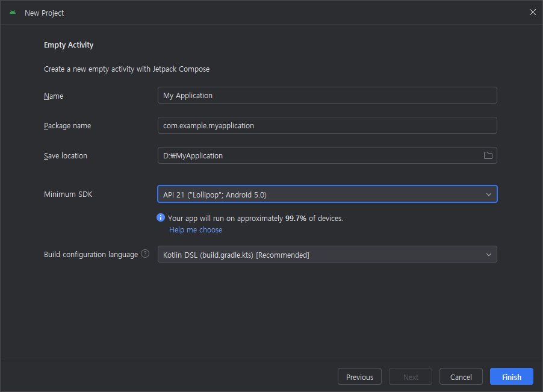
Task: Open the Help me choose link
Action: pos(196,230)
